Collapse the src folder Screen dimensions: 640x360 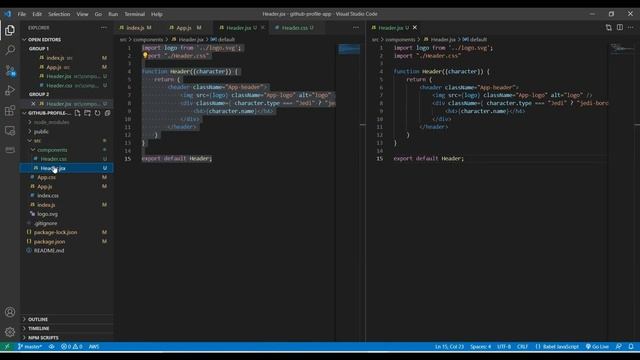pyautogui.click(x=37, y=141)
